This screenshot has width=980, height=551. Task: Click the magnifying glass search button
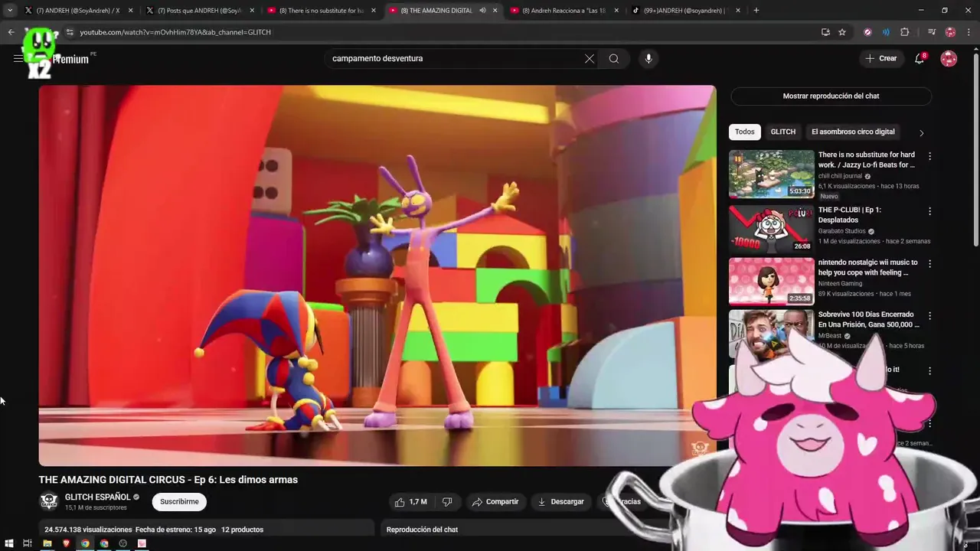(614, 58)
